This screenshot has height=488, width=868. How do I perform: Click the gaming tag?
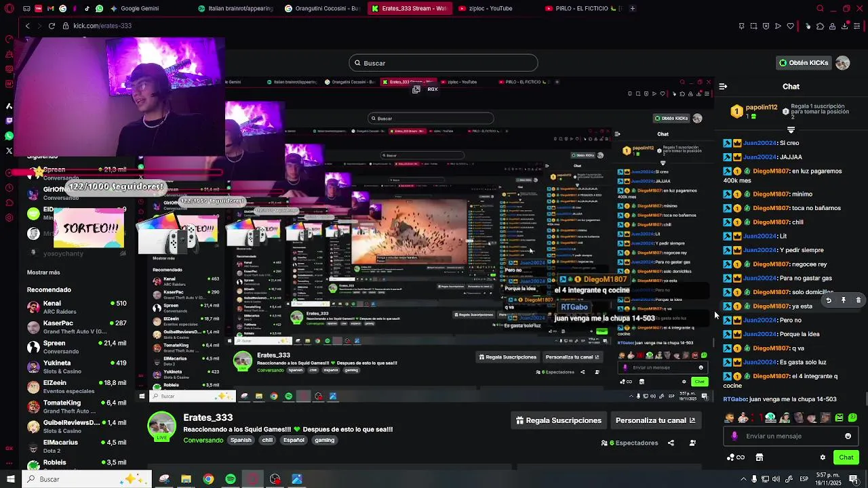point(324,440)
